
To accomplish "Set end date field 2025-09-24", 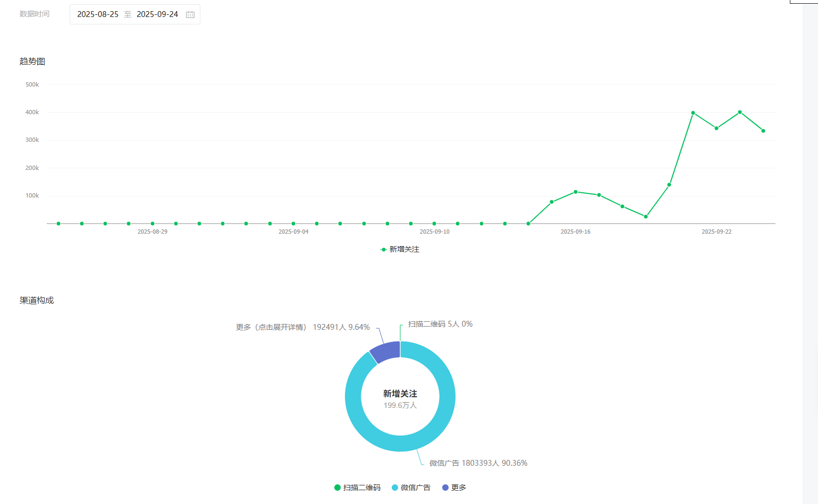I will pyautogui.click(x=157, y=14).
